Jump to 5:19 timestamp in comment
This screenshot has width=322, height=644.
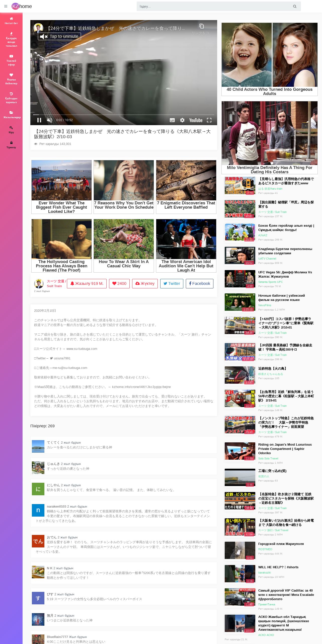point(49,599)
